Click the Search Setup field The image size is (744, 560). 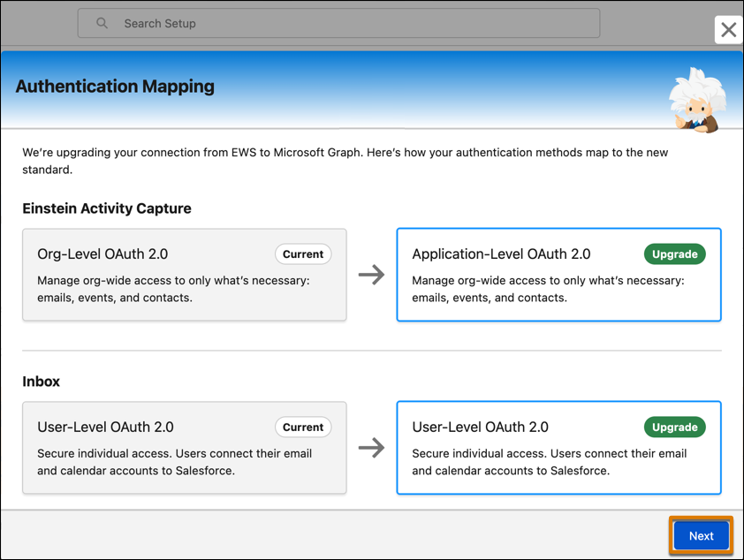click(338, 23)
